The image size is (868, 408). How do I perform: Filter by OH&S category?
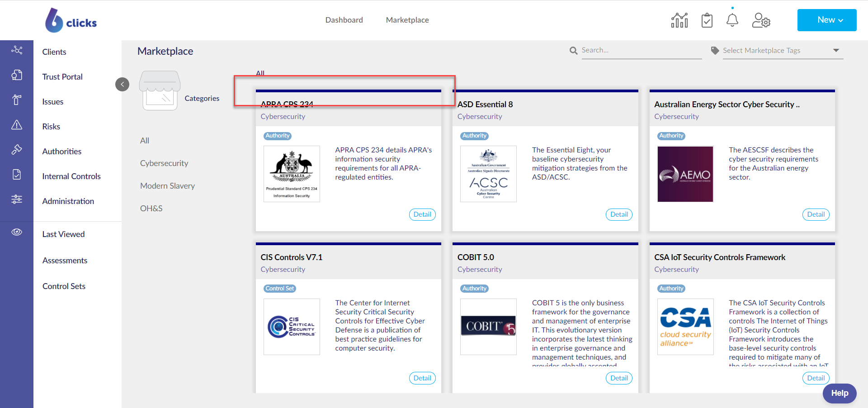point(151,209)
